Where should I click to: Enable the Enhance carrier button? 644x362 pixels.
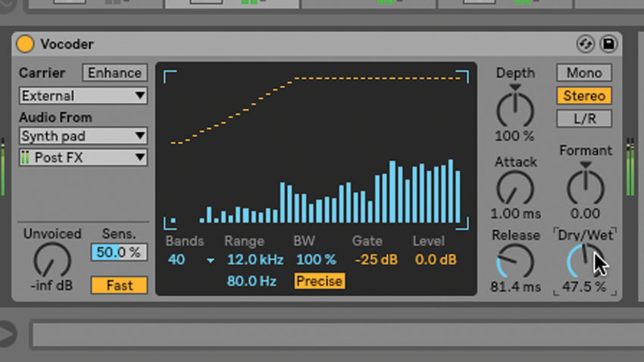(x=114, y=73)
